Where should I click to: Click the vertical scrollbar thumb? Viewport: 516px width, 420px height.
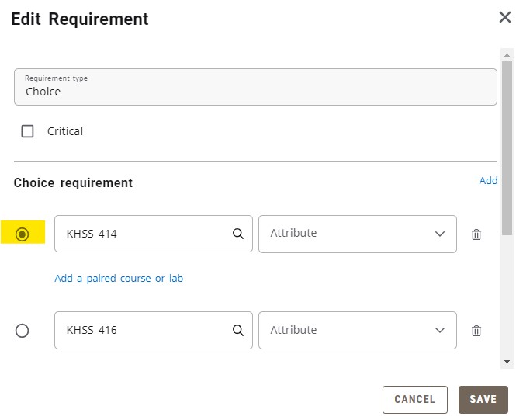[x=507, y=148]
